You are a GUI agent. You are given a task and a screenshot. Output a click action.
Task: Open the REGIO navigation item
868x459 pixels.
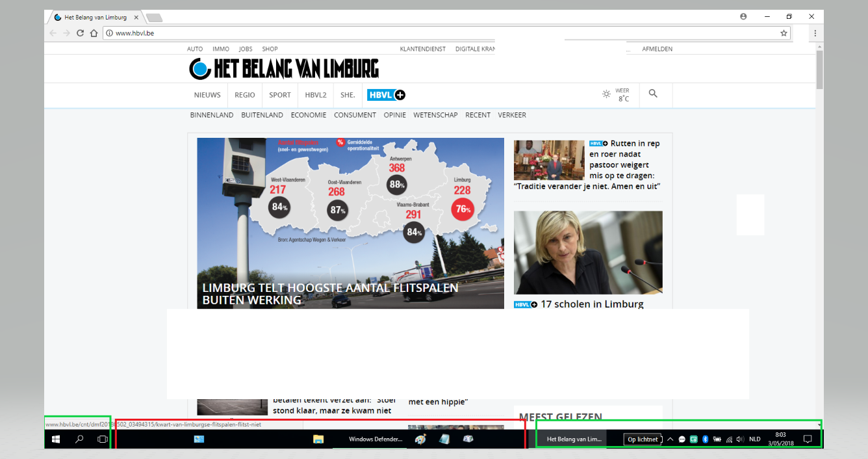pos(245,95)
